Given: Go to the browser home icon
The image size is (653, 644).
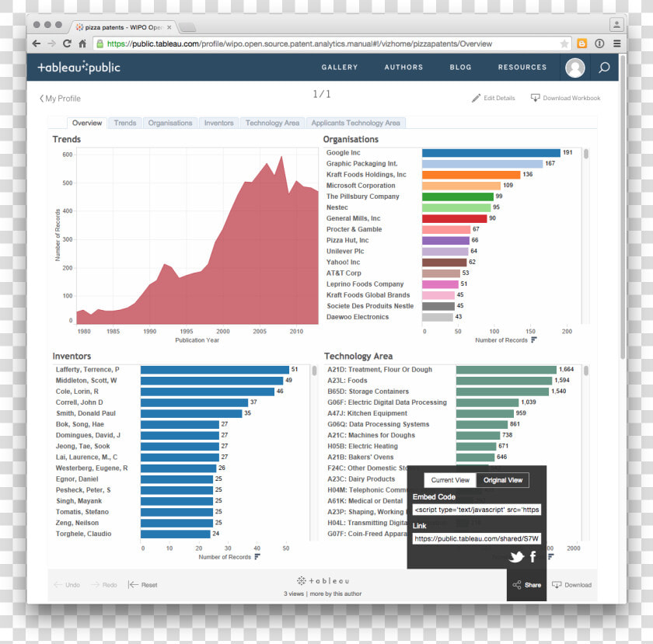Looking at the screenshot, I should coord(82,44).
